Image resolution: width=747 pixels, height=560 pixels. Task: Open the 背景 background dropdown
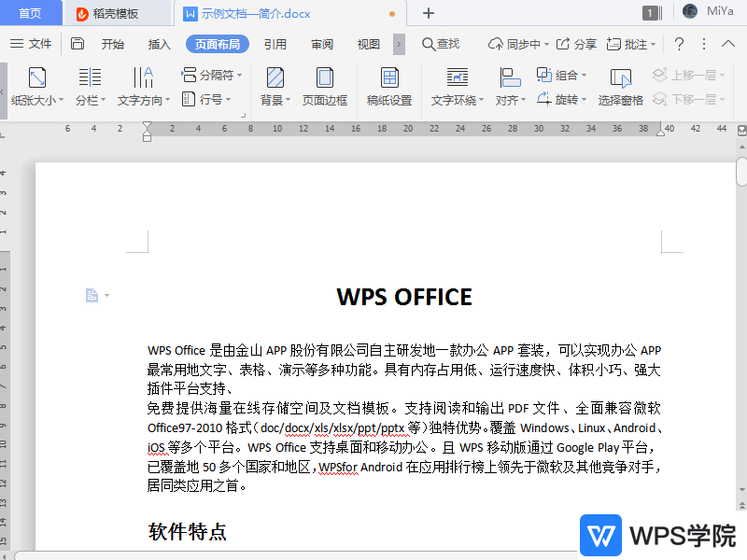pyautogui.click(x=273, y=89)
